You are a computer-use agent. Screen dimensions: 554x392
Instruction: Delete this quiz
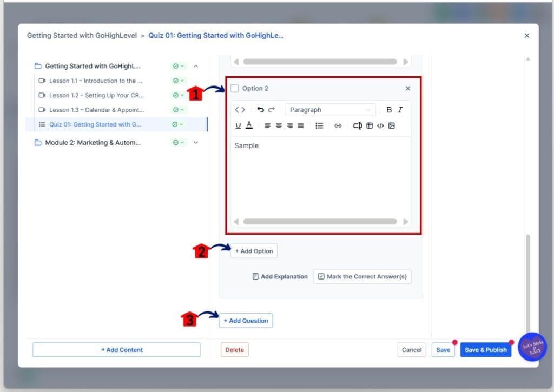point(235,350)
